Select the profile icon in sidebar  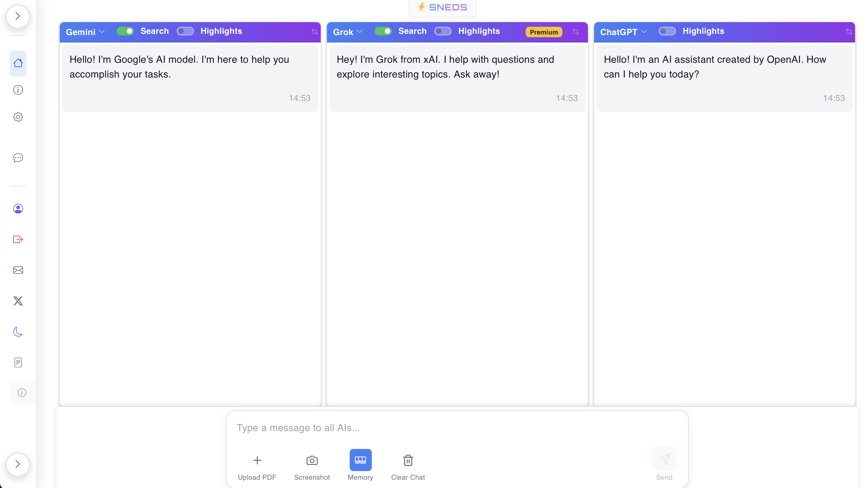click(18, 209)
